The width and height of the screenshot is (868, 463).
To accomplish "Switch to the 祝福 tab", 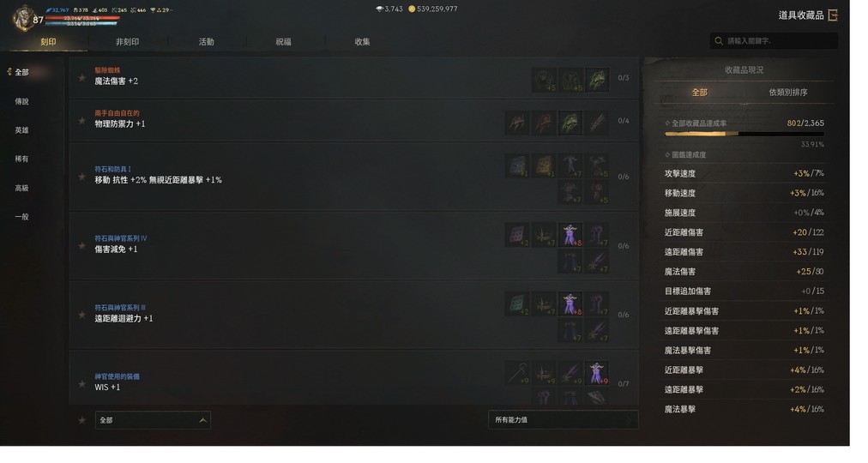I will [283, 42].
